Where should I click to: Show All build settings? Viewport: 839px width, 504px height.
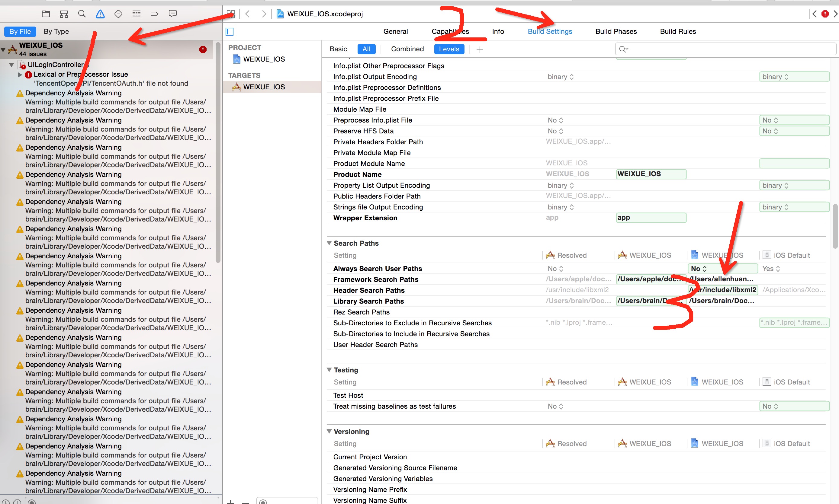pos(366,49)
